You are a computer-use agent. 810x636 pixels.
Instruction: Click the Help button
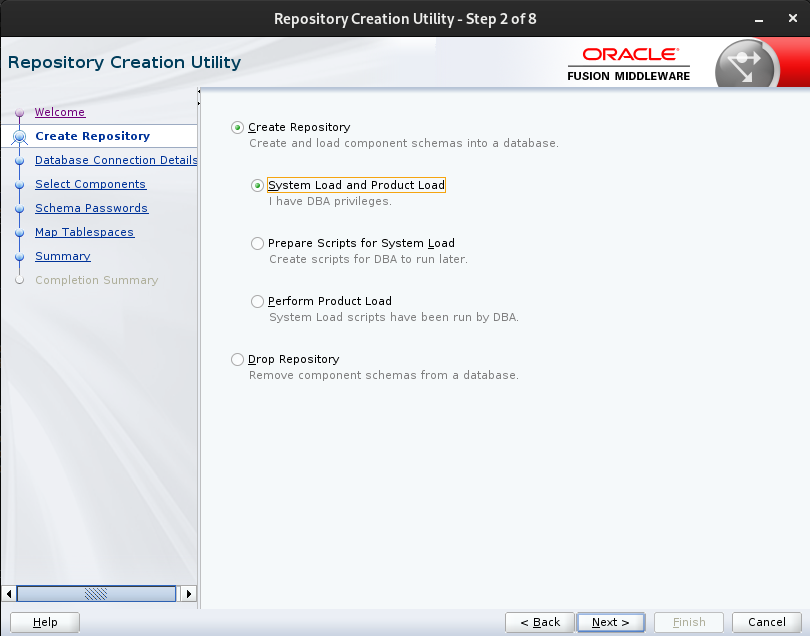[45, 622]
